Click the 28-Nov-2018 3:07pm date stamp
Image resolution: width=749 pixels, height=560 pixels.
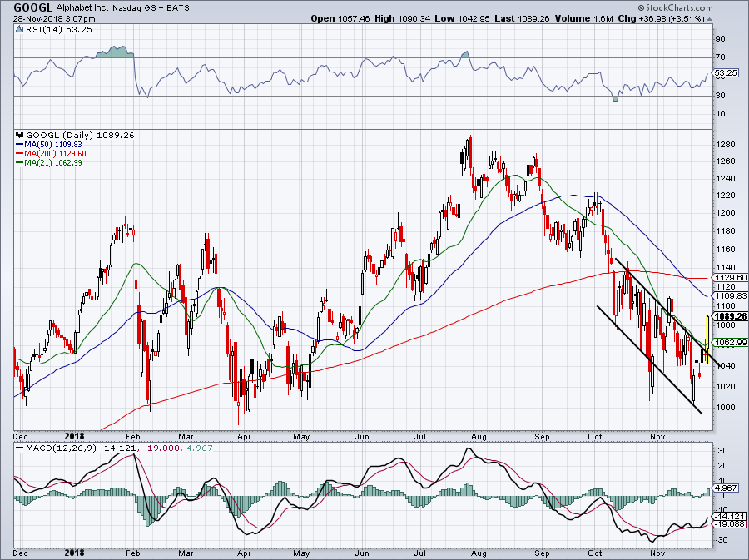coord(54,19)
